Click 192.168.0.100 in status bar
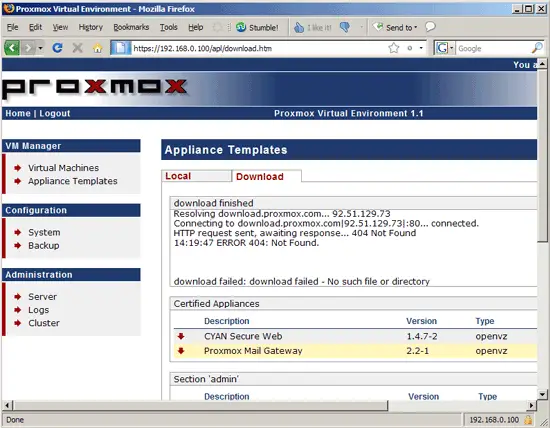The height and width of the screenshot is (428, 550). [x=494, y=420]
